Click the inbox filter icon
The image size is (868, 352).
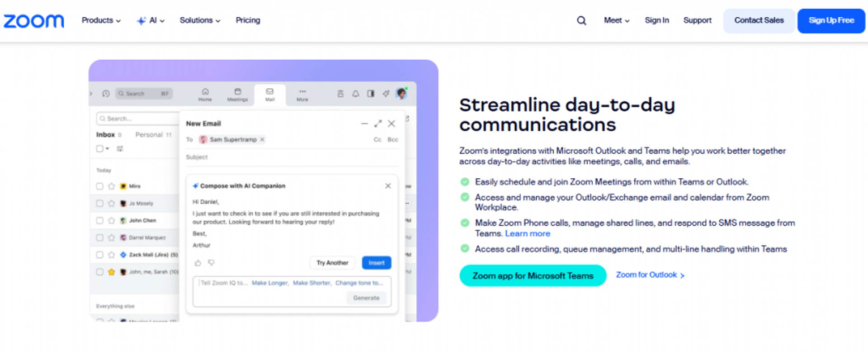[120, 148]
